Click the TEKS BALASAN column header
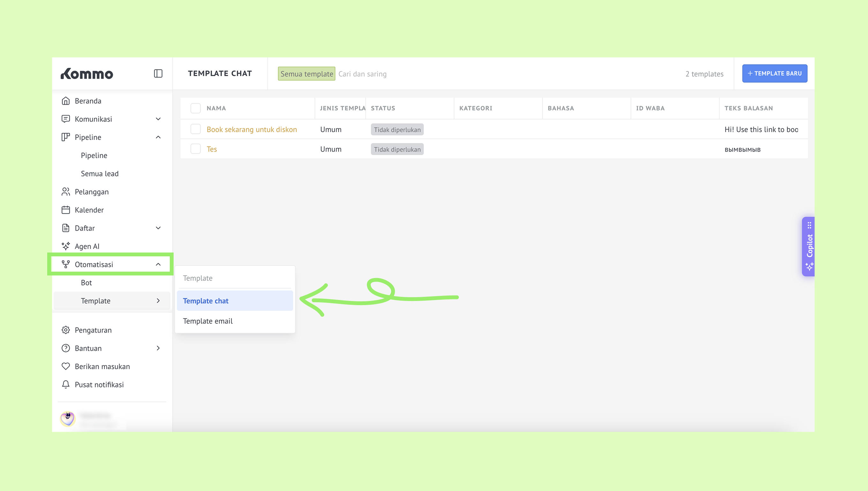Image resolution: width=868 pixels, height=491 pixels. pos(749,108)
